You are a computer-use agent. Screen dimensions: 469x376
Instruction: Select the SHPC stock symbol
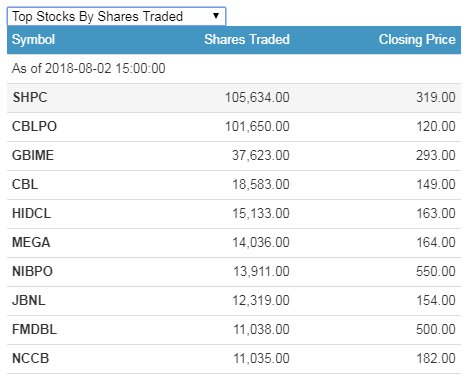tap(30, 97)
